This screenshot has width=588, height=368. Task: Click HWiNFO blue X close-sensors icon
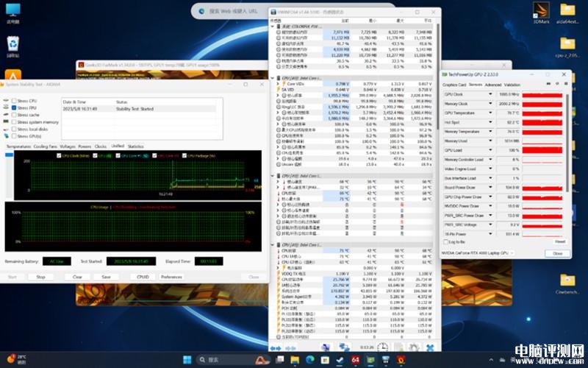[430, 347]
